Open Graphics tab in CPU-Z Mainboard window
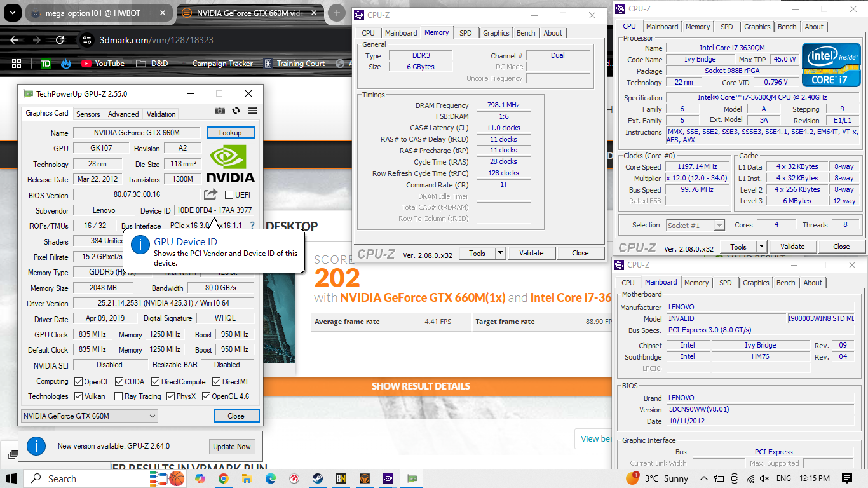Screen dimensions: 868x488 [x=756, y=283]
